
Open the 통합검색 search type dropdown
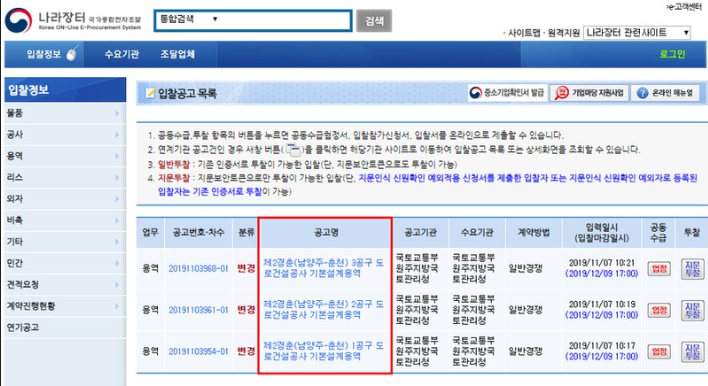pos(189,19)
